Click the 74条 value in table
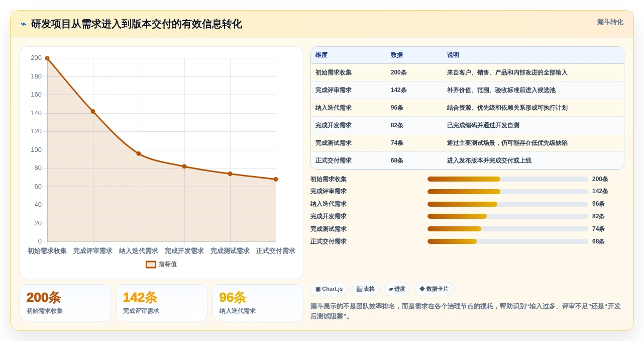644x341 pixels. point(397,143)
